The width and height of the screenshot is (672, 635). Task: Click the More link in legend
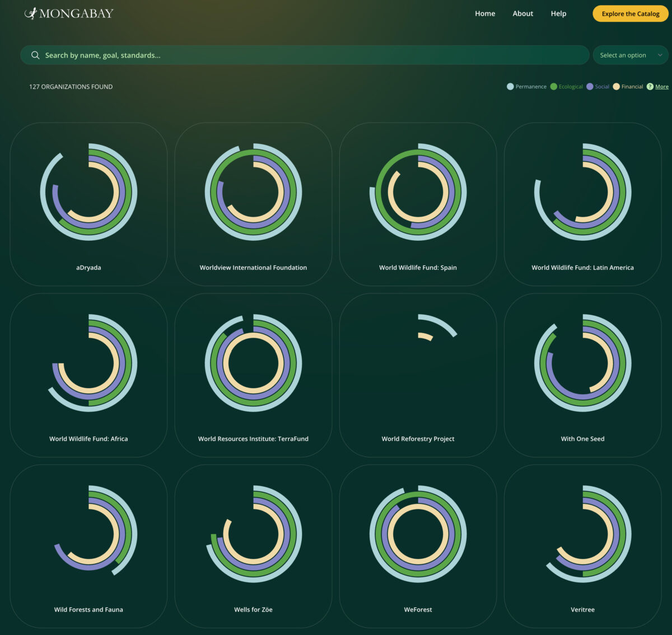[x=662, y=87]
